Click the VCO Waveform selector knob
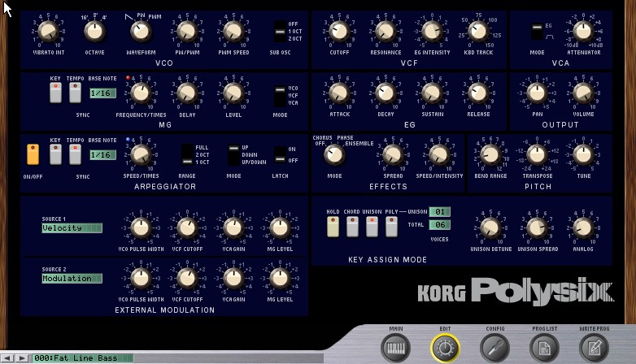This screenshot has height=364, width=636. [141, 31]
